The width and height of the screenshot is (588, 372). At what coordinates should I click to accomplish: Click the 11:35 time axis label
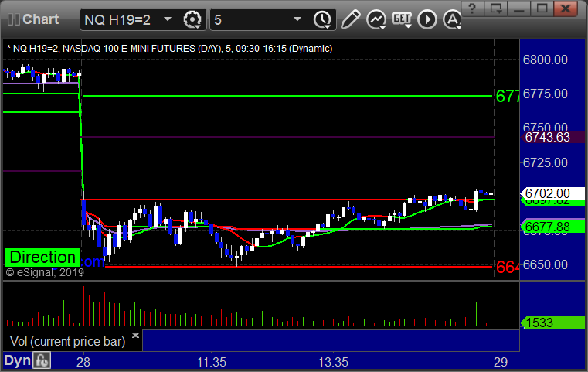tap(212, 362)
